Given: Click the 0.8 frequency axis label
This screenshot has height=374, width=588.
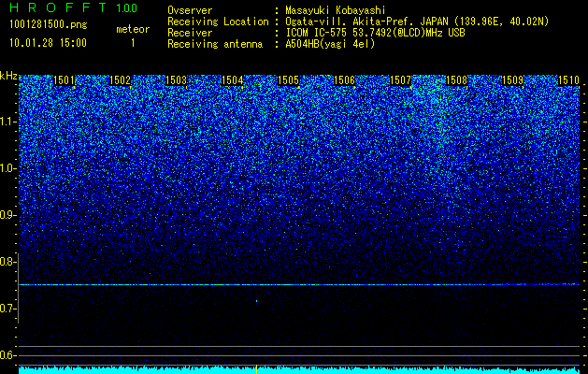Looking at the screenshot, I should [7, 262].
